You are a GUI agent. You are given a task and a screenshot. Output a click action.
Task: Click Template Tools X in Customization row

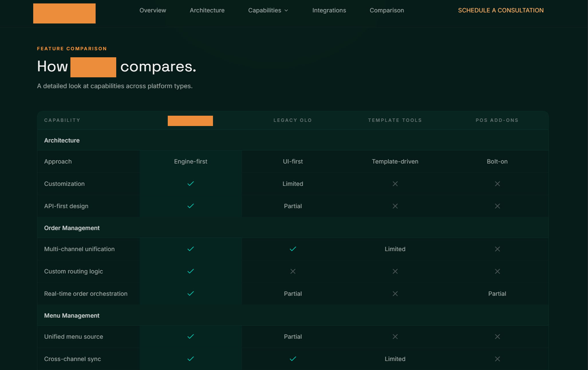(395, 184)
